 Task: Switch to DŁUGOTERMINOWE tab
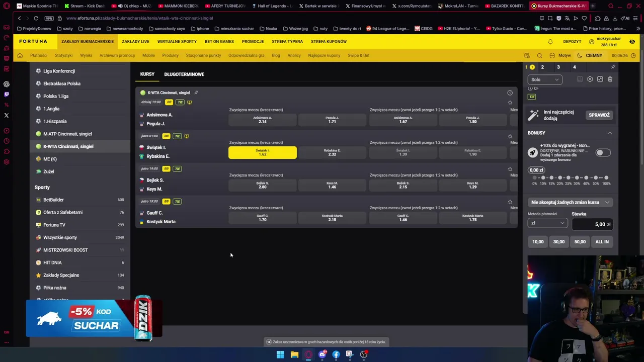[x=184, y=74]
